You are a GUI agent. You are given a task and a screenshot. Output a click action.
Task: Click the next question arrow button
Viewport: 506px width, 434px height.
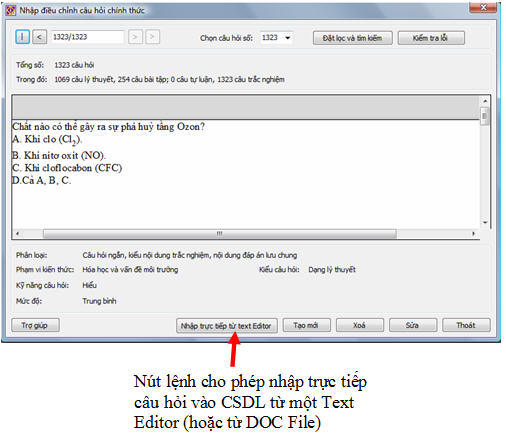tap(135, 37)
